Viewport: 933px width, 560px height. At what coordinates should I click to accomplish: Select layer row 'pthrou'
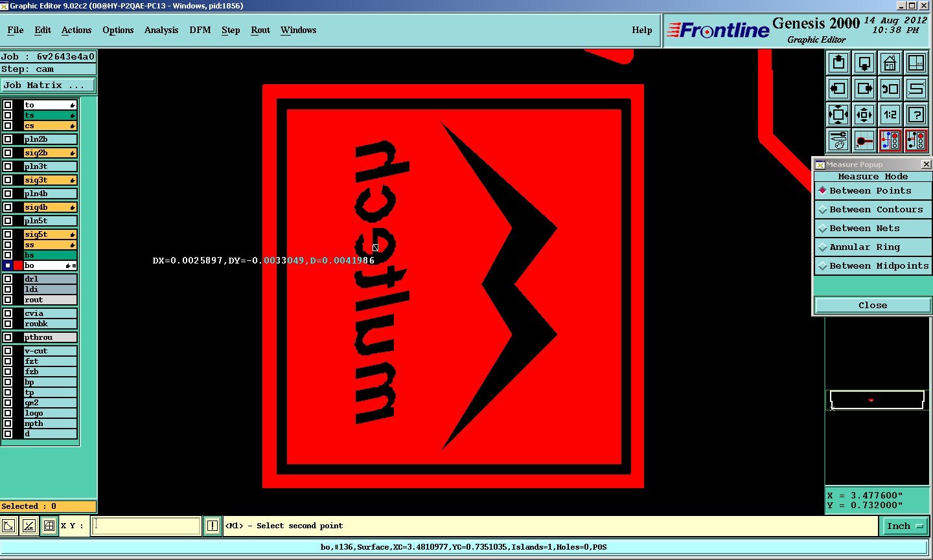coord(51,337)
